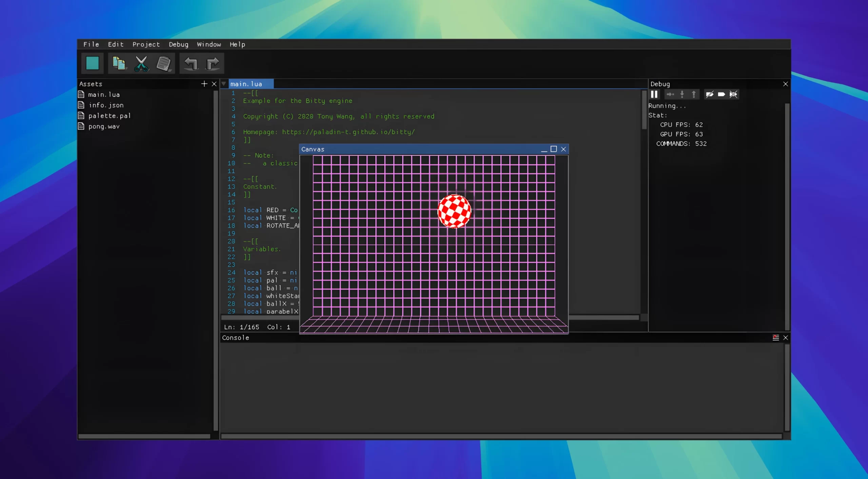Select palette.pal in the Assets list
The image size is (868, 479).
[109, 116]
